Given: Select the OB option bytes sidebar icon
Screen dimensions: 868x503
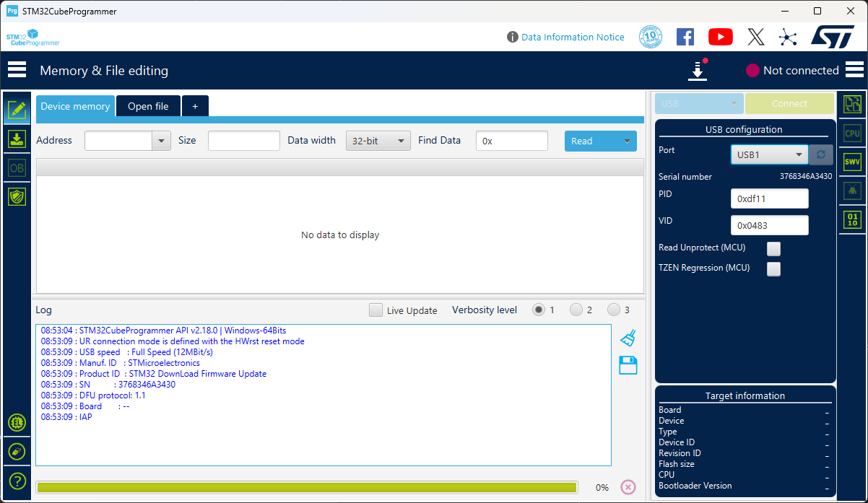Looking at the screenshot, I should [17, 167].
